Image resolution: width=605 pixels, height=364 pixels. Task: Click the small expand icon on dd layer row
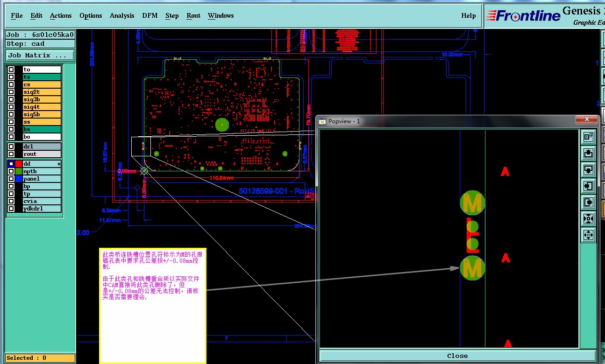pyautogui.click(x=59, y=164)
